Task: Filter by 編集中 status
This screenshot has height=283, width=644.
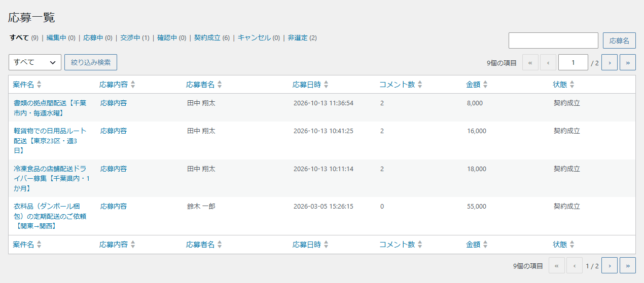Action: tap(61, 37)
